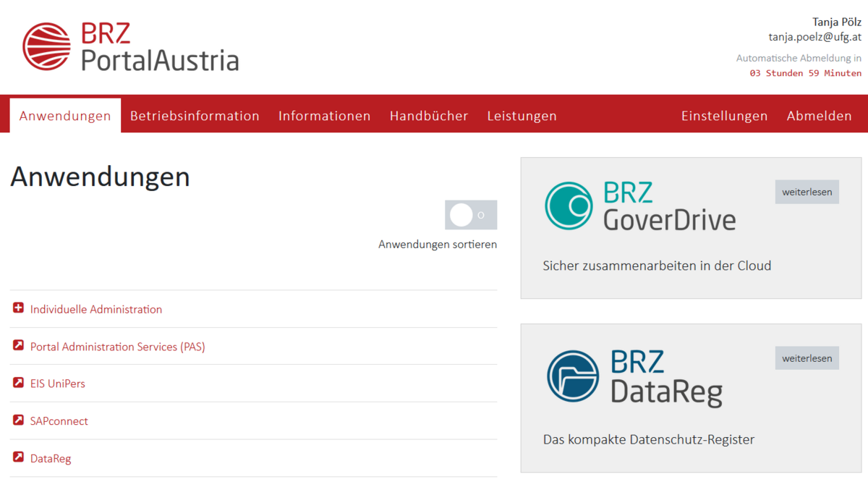
Task: Open the EIS UniPers application link
Action: pos(58,384)
